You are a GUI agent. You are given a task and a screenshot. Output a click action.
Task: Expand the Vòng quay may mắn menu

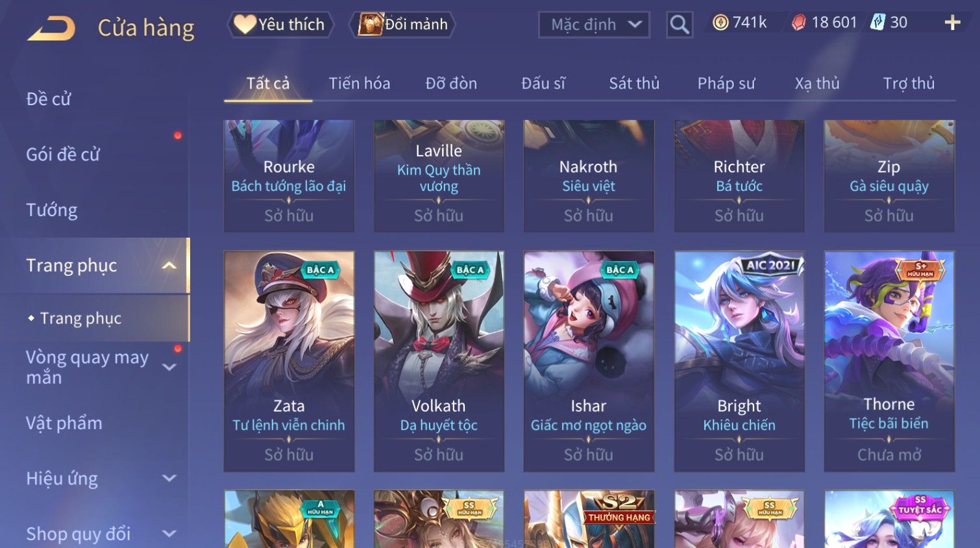pos(169,367)
